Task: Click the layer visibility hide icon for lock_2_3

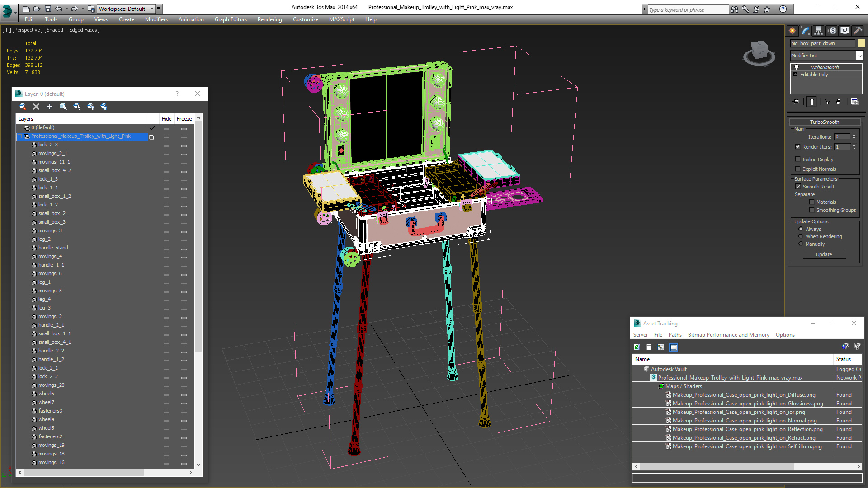Action: (x=166, y=145)
